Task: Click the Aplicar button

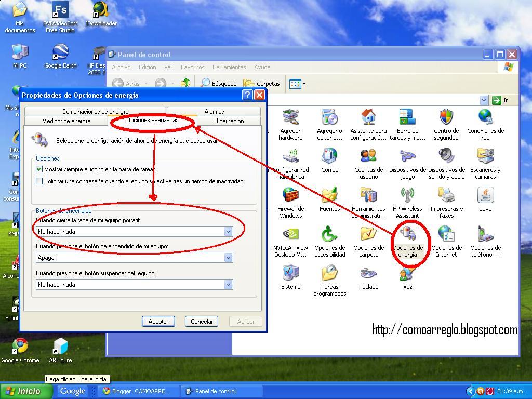Action: pyautogui.click(x=246, y=321)
